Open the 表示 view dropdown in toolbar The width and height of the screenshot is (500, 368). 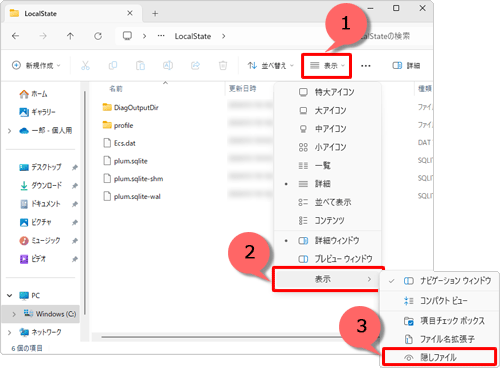(x=327, y=66)
